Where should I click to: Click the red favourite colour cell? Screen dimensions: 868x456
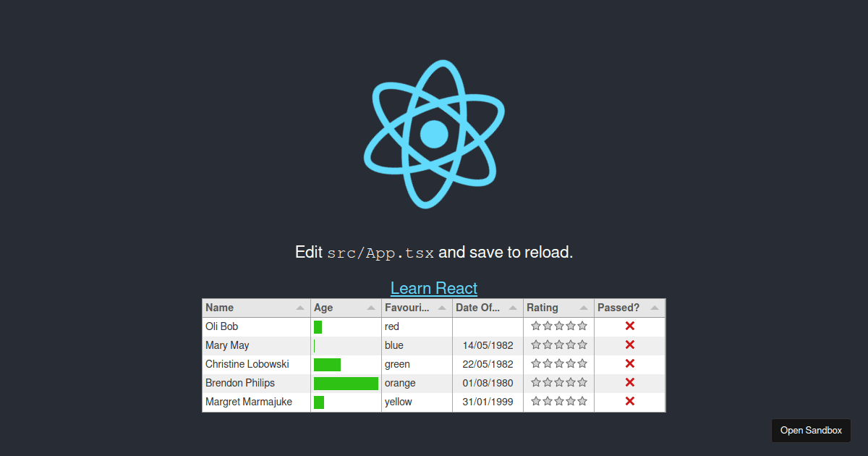point(417,326)
